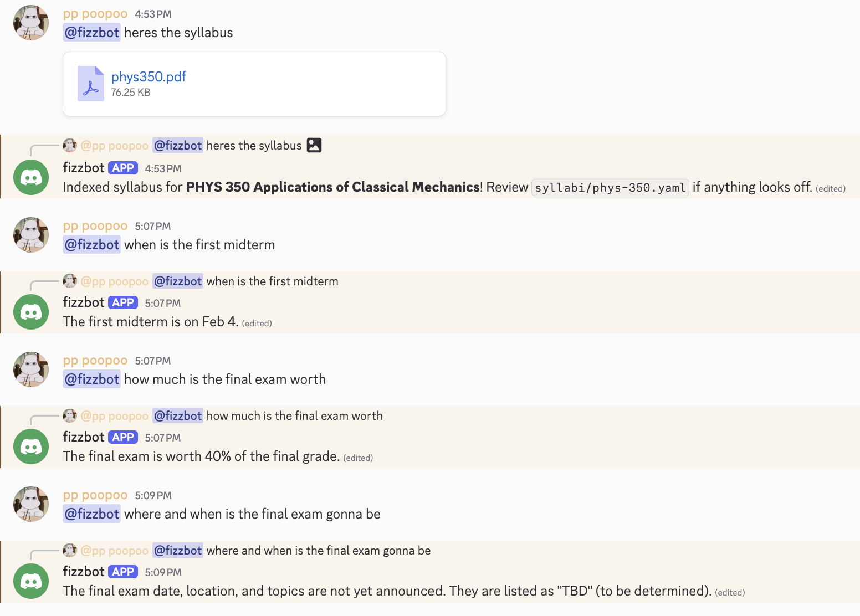Click the small reply avatar before "when is the first midterm" preview
Viewport: 860px width, 616px height.
click(x=70, y=281)
